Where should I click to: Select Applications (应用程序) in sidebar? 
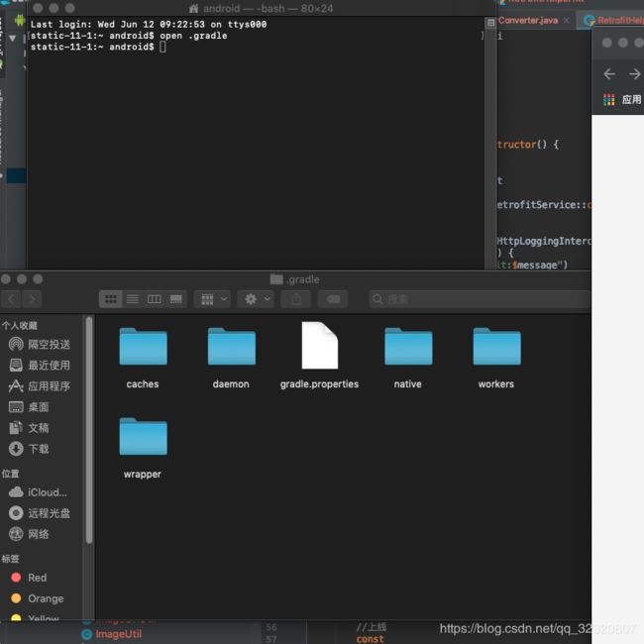pos(40,386)
